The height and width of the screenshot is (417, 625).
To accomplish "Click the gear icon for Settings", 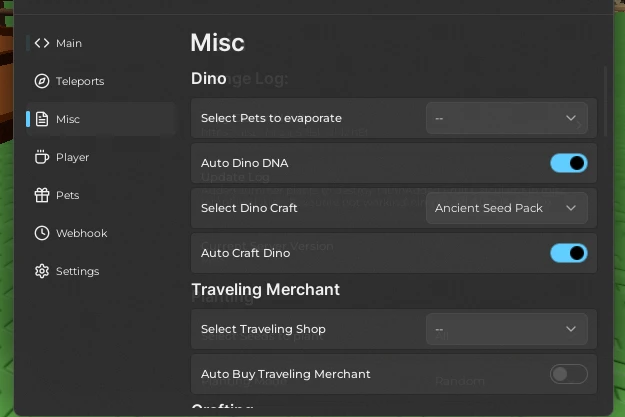I will 42,271.
